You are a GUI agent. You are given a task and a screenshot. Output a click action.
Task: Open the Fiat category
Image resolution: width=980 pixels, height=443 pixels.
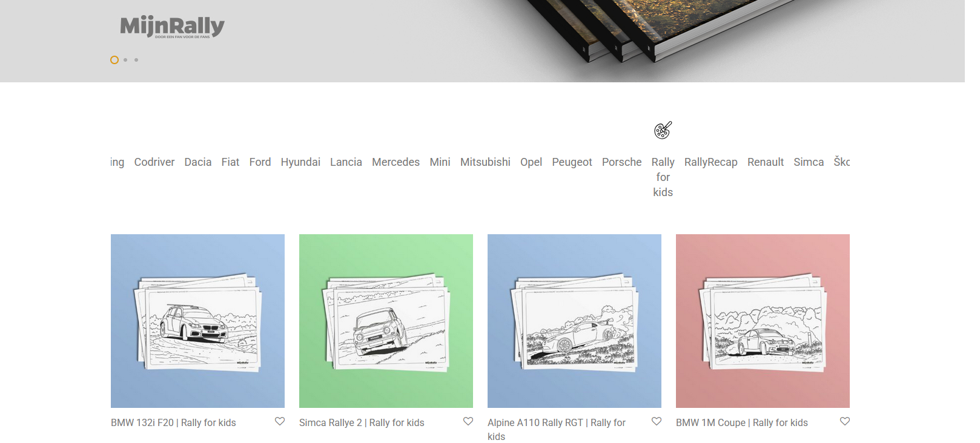coord(230,162)
